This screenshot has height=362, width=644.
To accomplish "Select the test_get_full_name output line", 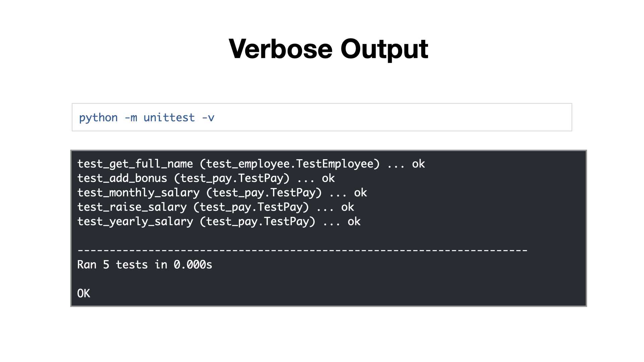I will [251, 164].
